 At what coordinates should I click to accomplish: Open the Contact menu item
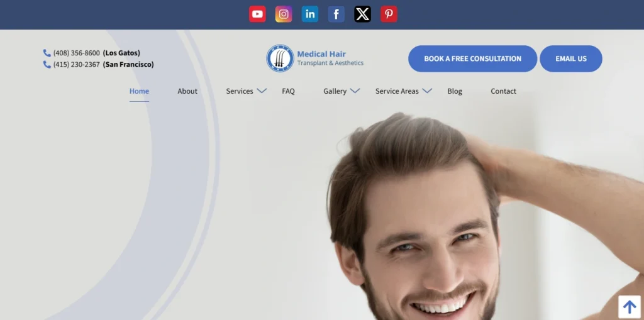click(504, 91)
